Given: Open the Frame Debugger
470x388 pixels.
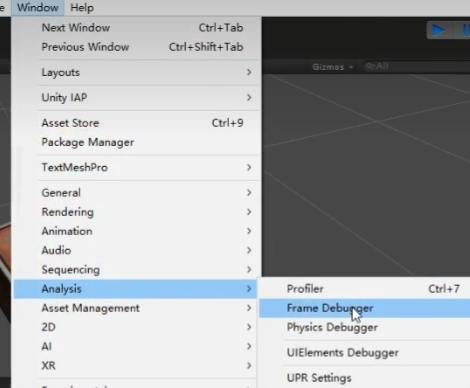Looking at the screenshot, I should click(365, 308).
